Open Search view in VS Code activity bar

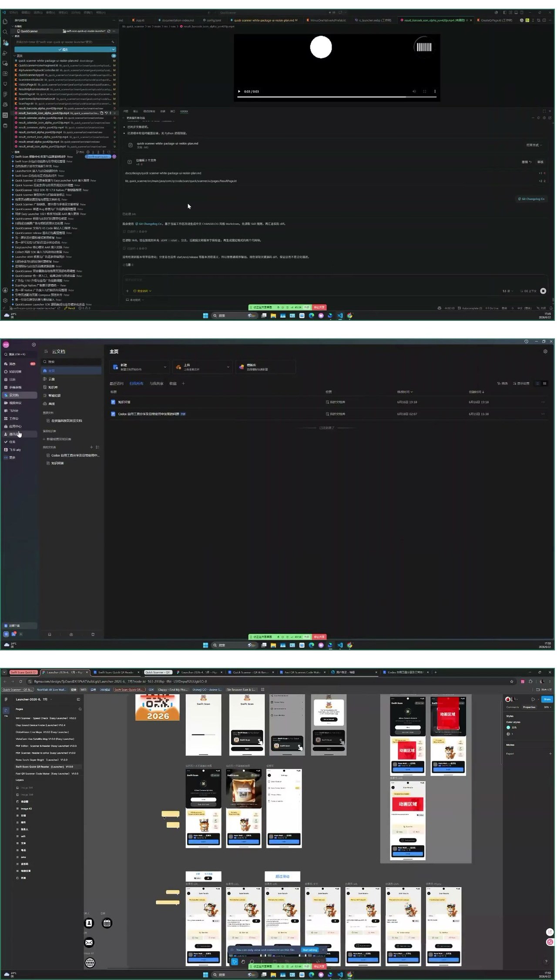point(5,32)
